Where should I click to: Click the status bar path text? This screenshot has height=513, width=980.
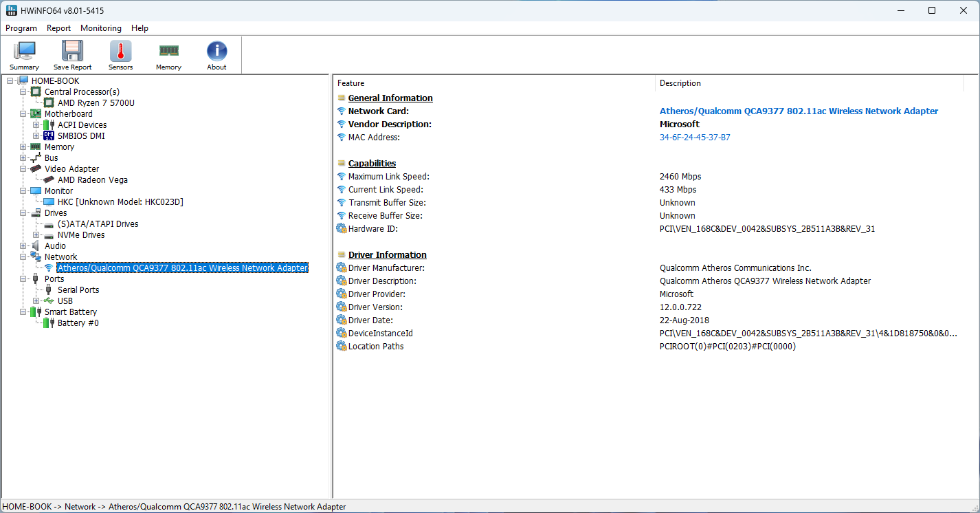pos(175,507)
